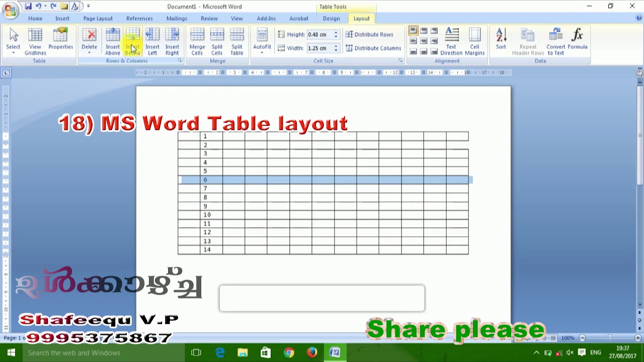Click the Windows Start button
The image size is (644, 362).
click(11, 352)
